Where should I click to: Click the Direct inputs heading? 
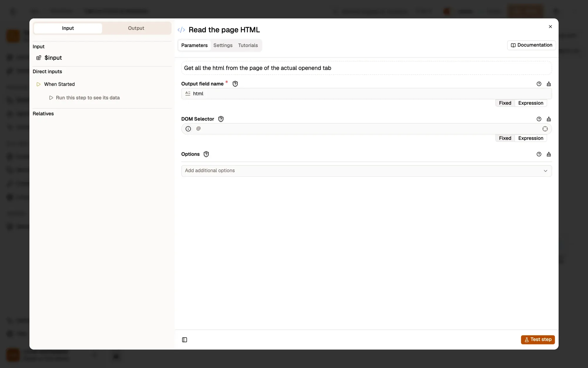[47, 72]
